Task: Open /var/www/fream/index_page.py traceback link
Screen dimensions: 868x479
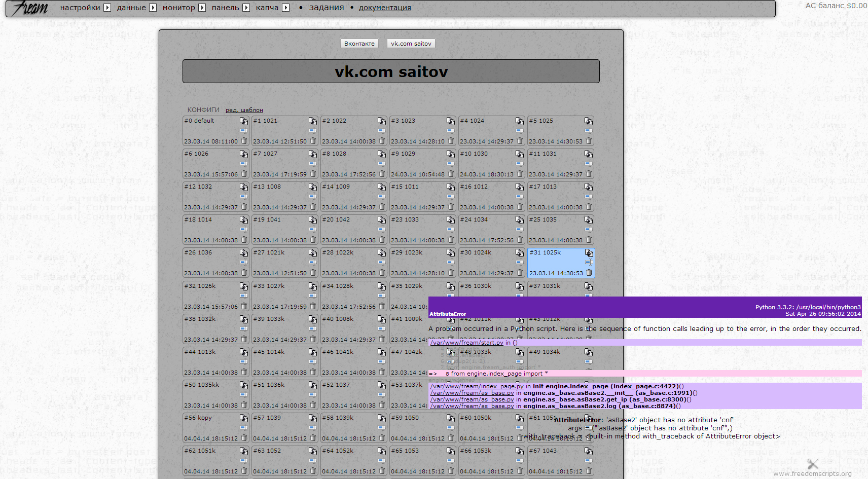Action: 477,386
